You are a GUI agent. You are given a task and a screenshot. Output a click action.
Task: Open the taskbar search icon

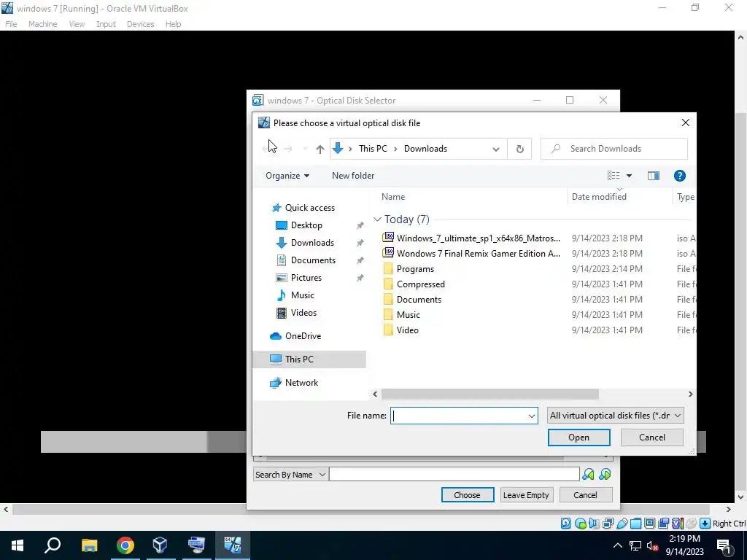point(53,545)
